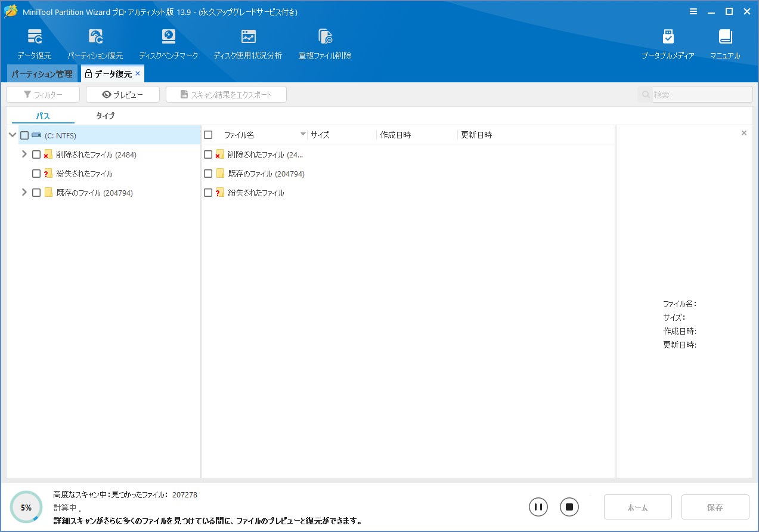Open the ブータブルメディア builder

[668, 44]
